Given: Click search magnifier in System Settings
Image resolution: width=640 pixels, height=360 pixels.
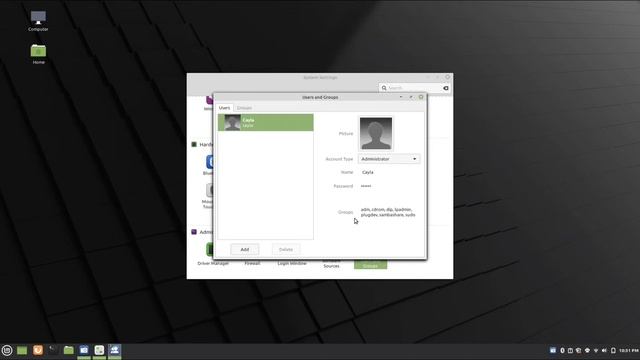Looking at the screenshot, I should click(x=384, y=88).
